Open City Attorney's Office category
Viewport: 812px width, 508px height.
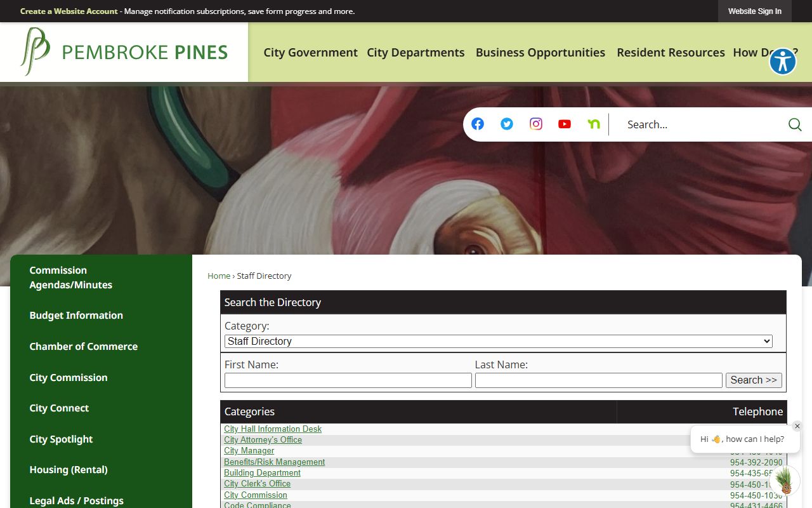(x=263, y=440)
